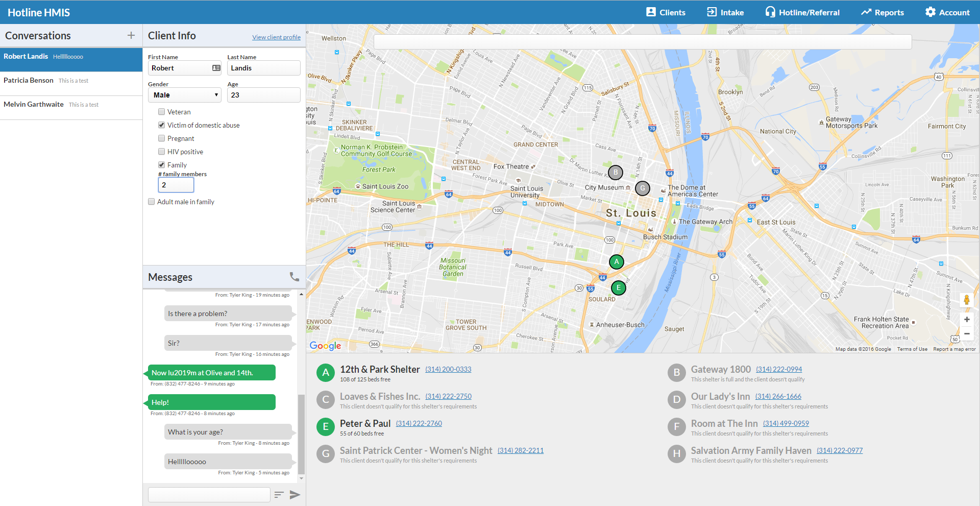
Task: Click the messages scroll up arrow
Action: pyautogui.click(x=301, y=295)
